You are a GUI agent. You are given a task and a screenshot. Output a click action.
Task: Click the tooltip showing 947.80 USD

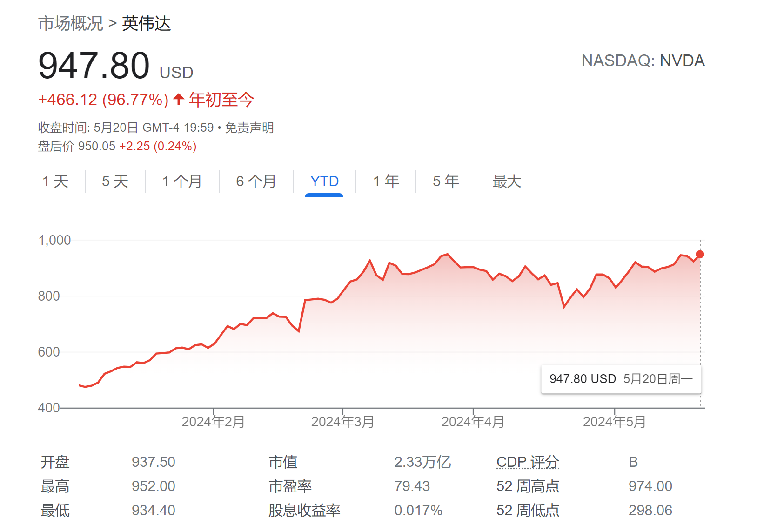click(621, 378)
